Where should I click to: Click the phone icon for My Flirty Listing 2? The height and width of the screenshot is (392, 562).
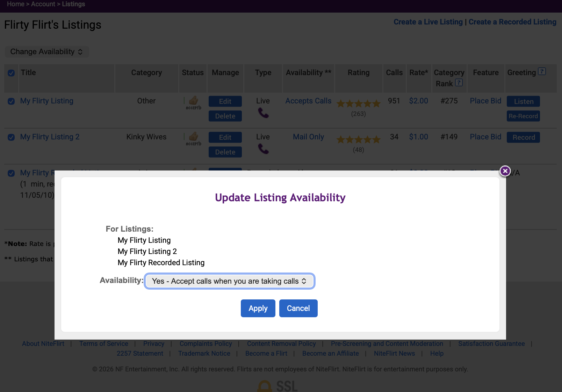pyautogui.click(x=263, y=149)
